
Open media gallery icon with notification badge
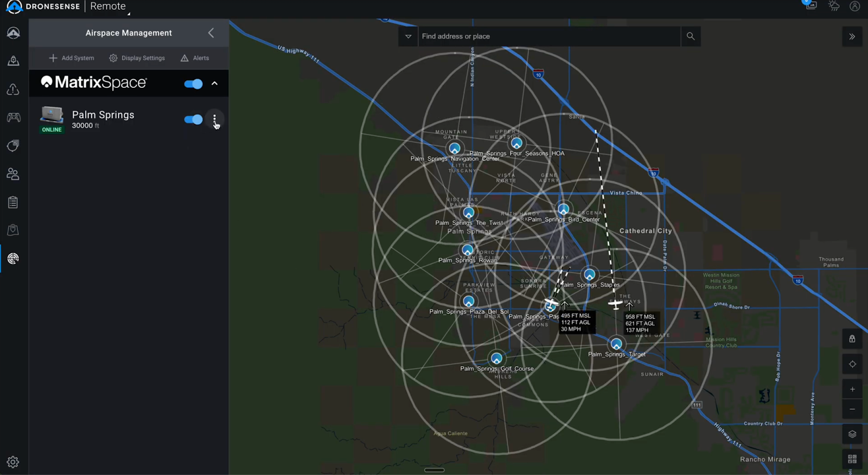tap(810, 5)
